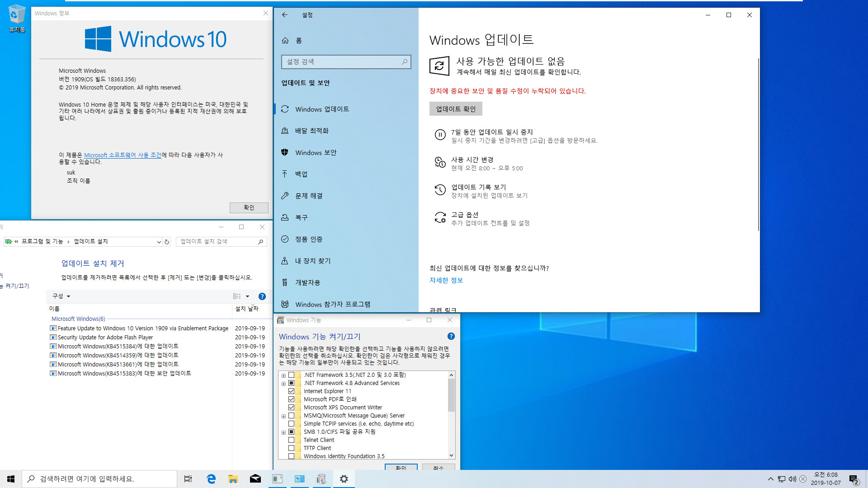The width and height of the screenshot is (868, 488).
Task: Click the Windows 기능 list scrollbar thumb
Action: 451,395
